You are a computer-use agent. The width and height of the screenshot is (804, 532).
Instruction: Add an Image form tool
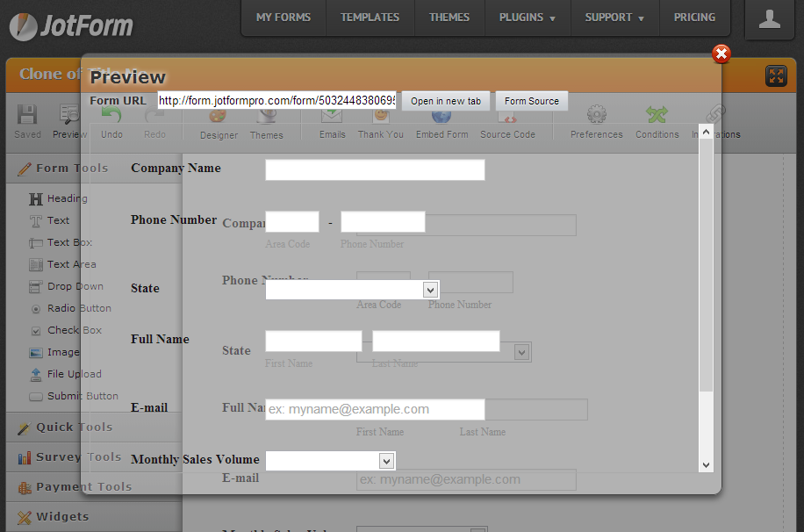pos(54,352)
